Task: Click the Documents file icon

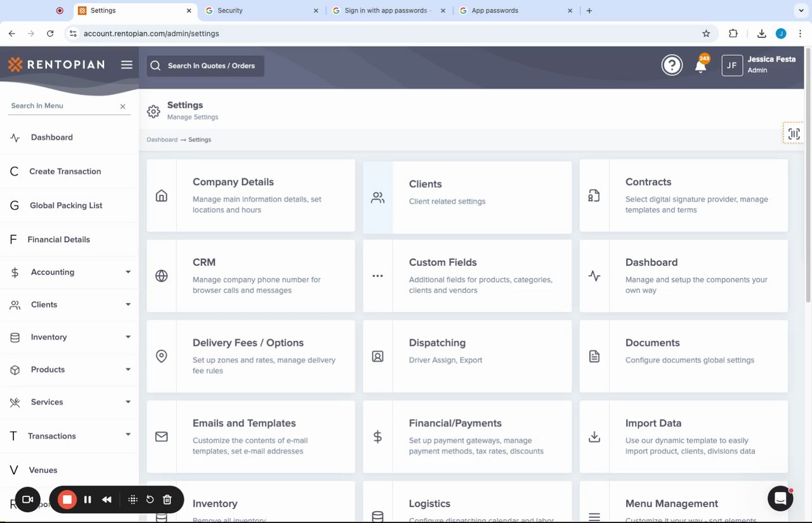Action: (594, 356)
